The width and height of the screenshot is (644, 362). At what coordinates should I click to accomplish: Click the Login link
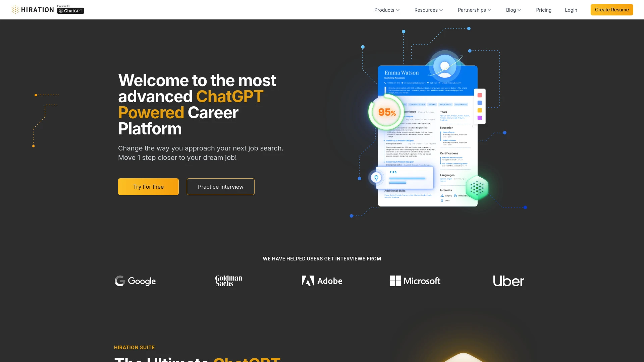point(571,10)
